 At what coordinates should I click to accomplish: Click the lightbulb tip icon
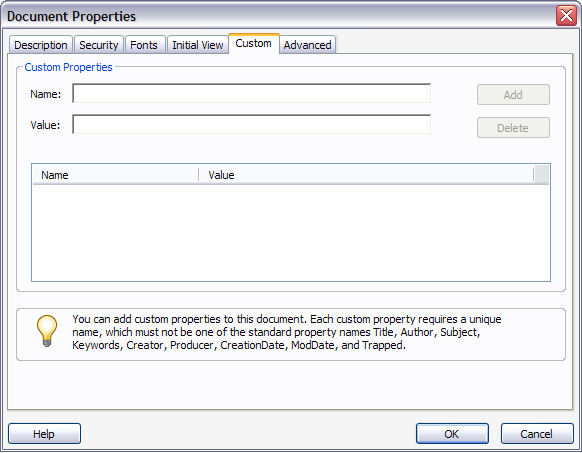[47, 331]
